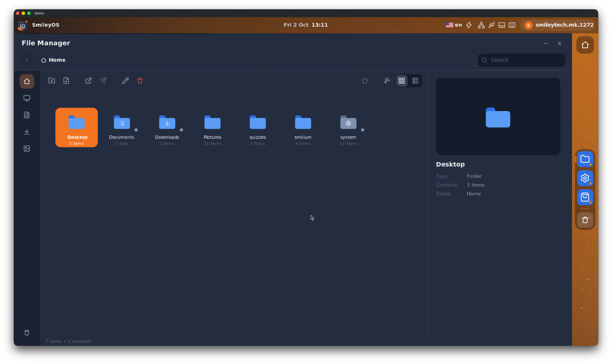Open Downloads location in the sidebar
The image size is (612, 364).
pos(27,132)
